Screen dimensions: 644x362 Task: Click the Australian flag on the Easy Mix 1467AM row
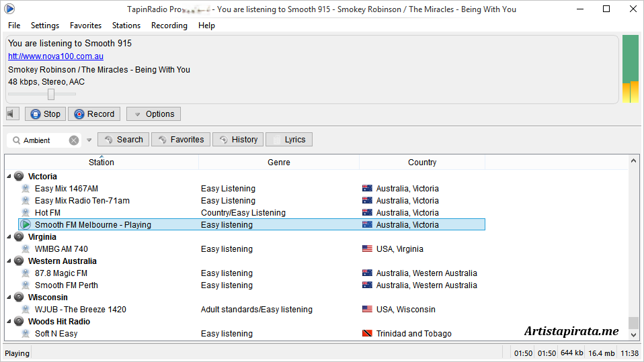[367, 189]
